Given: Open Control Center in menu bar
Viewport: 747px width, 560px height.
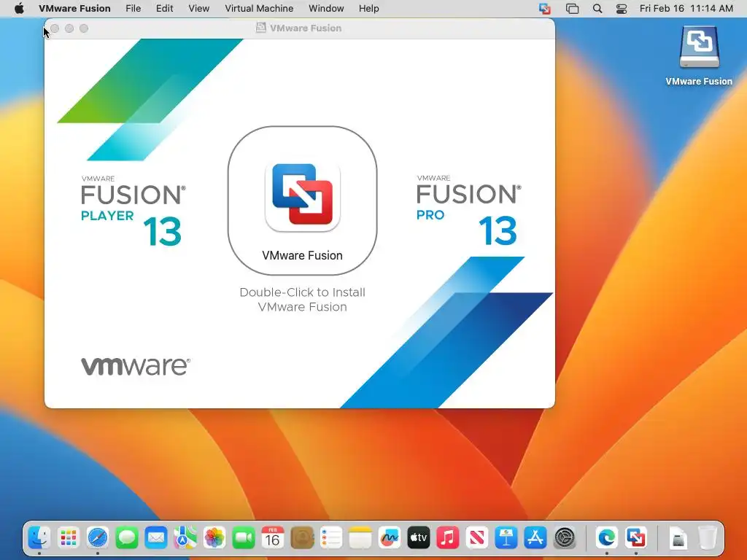Looking at the screenshot, I should point(622,9).
